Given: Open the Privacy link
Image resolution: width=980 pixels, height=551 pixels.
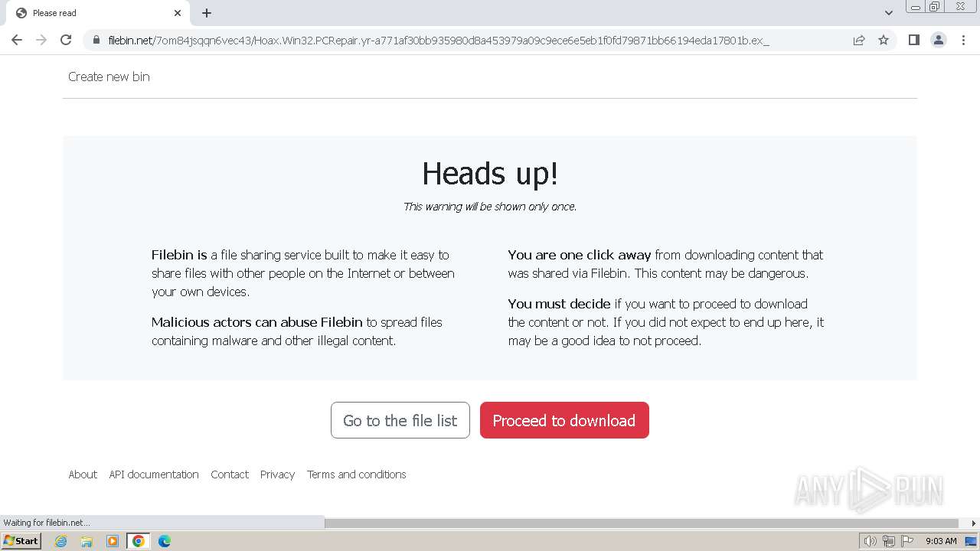Looking at the screenshot, I should coord(277,474).
